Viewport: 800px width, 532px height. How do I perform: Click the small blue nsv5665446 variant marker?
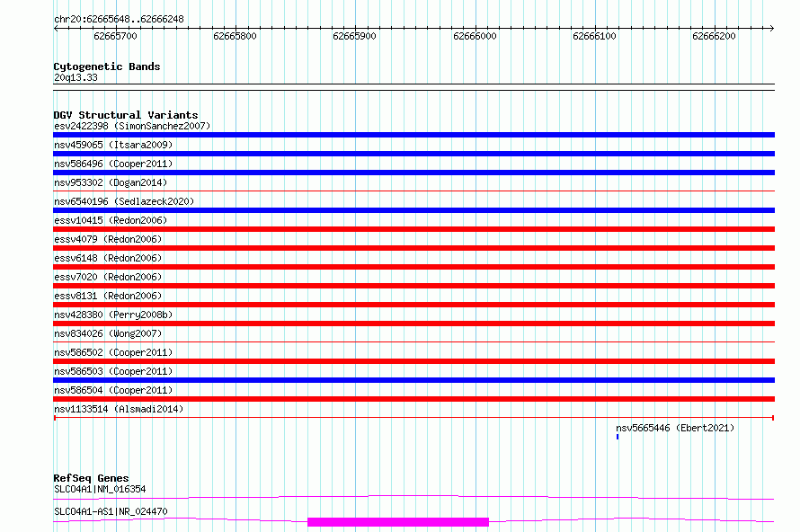coord(618,437)
